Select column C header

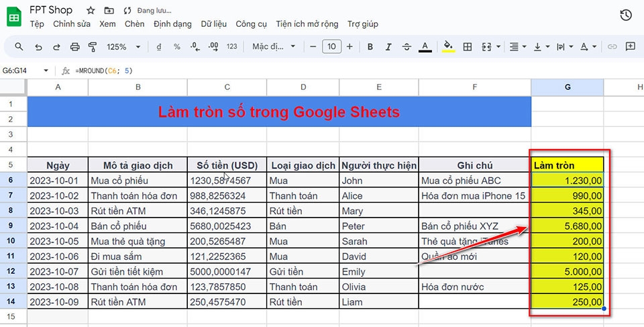(x=227, y=87)
